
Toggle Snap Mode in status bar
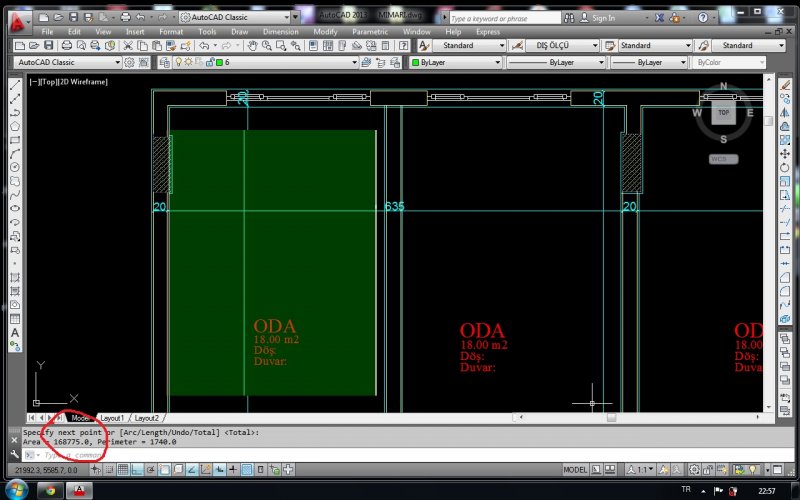pyautogui.click(x=109, y=469)
